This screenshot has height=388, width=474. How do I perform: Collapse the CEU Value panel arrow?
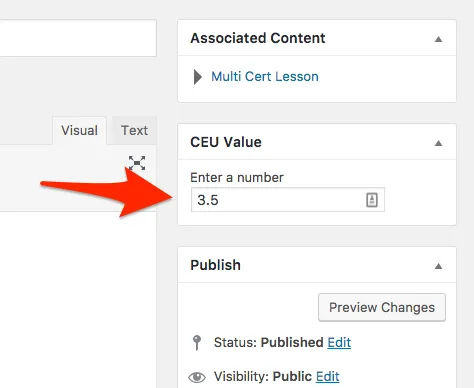pos(439,143)
